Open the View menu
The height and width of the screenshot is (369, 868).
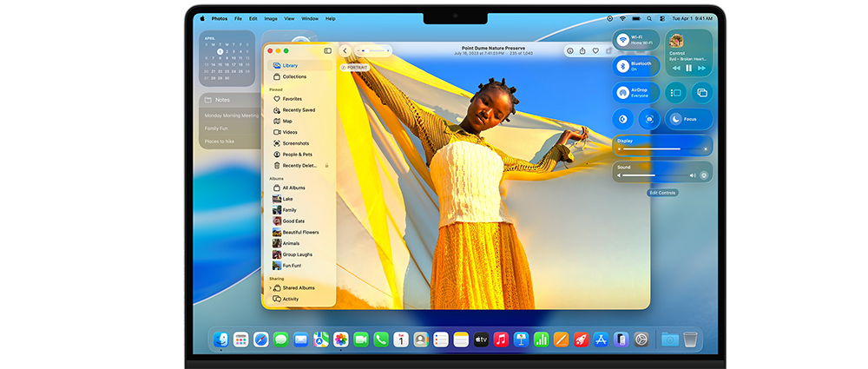[x=289, y=18]
